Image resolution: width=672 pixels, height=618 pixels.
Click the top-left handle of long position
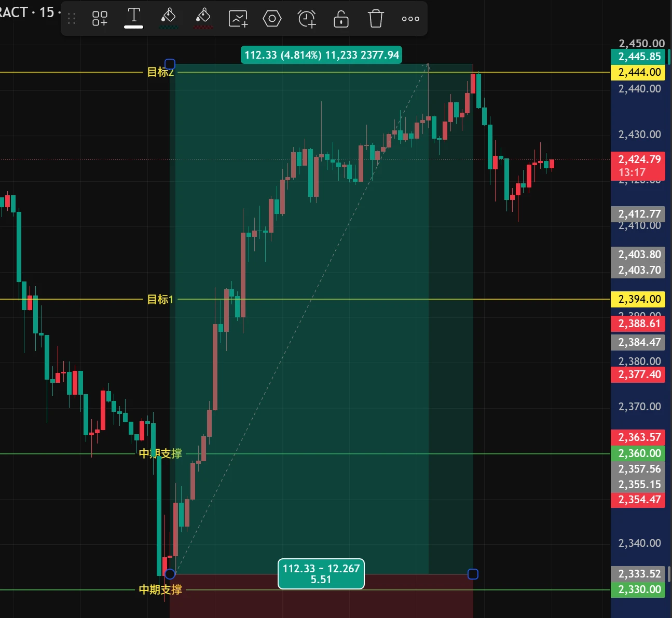170,64
